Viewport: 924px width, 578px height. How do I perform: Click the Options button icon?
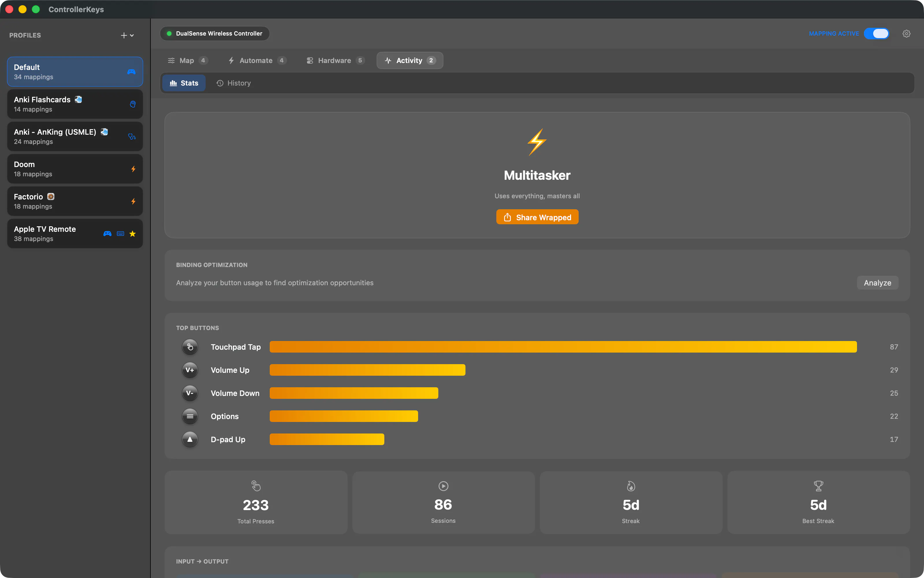pyautogui.click(x=190, y=416)
